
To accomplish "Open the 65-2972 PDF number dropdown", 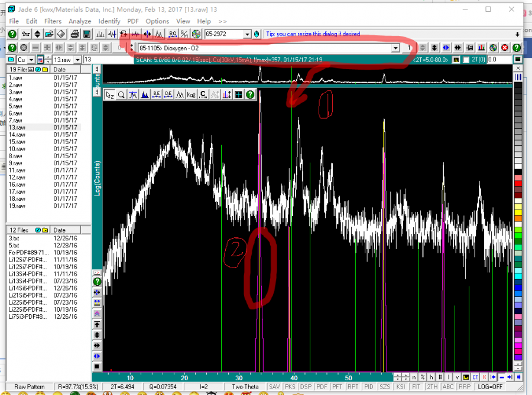I will [x=248, y=34].
